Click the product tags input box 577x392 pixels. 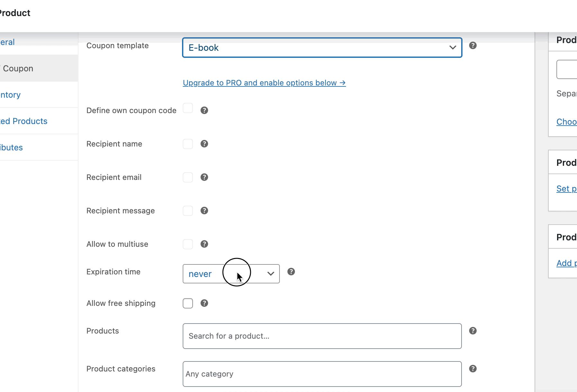point(567,69)
